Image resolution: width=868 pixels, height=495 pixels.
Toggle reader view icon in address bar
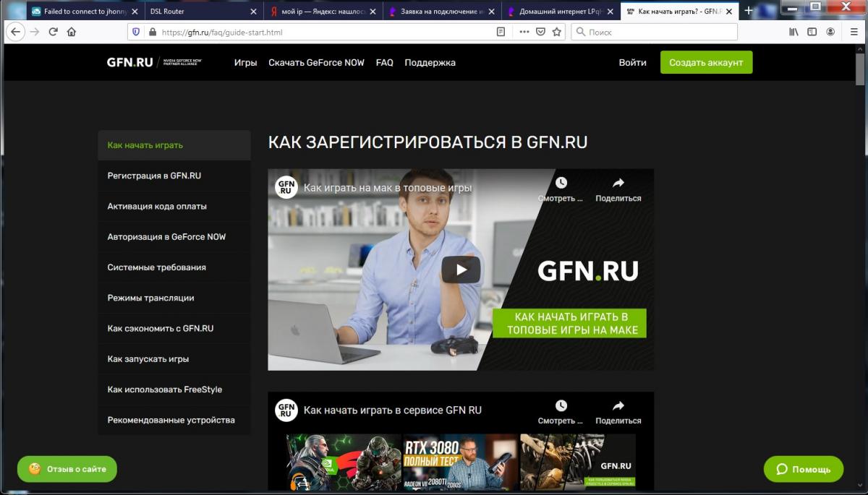click(x=501, y=32)
